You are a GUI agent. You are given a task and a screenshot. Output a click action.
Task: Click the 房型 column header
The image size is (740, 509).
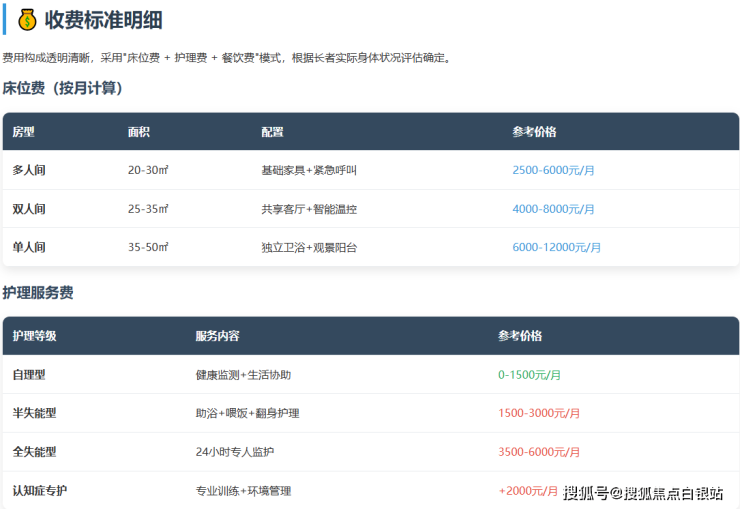(x=23, y=132)
